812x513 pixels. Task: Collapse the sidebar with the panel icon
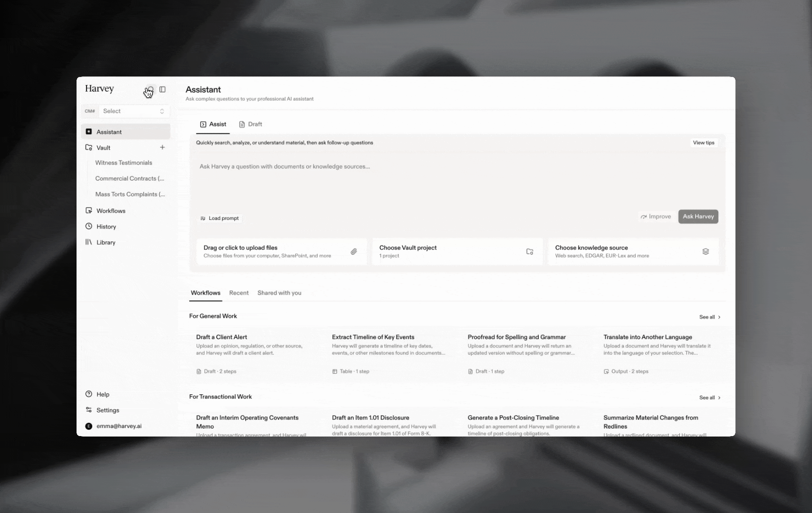point(163,89)
